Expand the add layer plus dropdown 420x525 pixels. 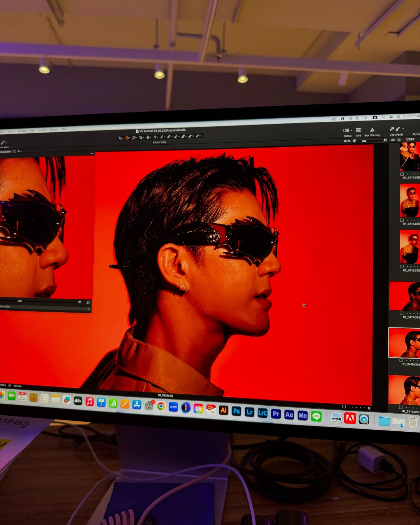coord(19,151)
